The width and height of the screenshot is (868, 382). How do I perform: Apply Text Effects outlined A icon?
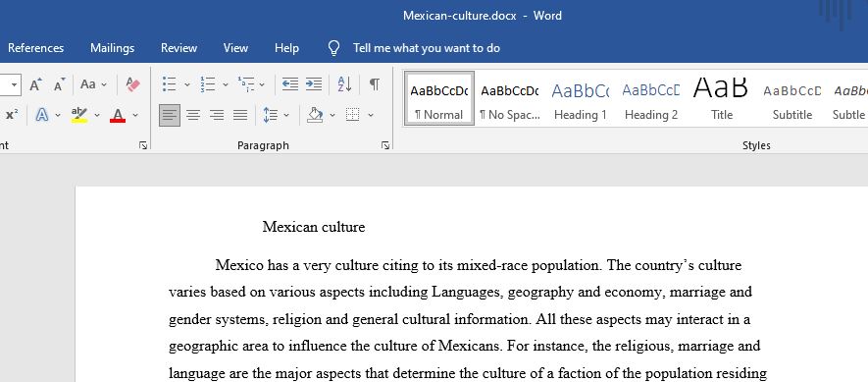pos(42,115)
